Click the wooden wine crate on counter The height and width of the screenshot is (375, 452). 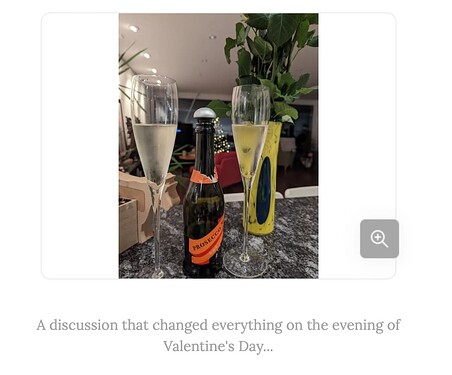point(128,223)
